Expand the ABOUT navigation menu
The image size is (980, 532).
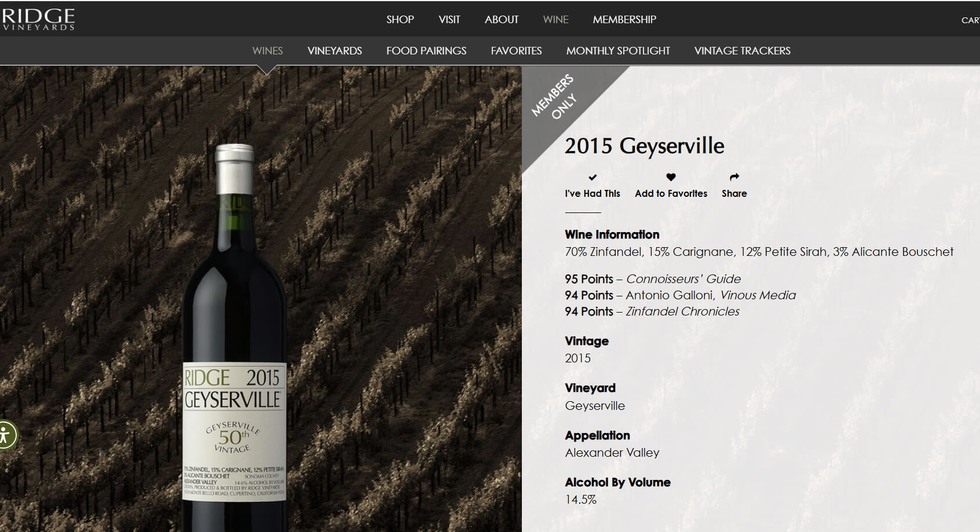(x=501, y=19)
